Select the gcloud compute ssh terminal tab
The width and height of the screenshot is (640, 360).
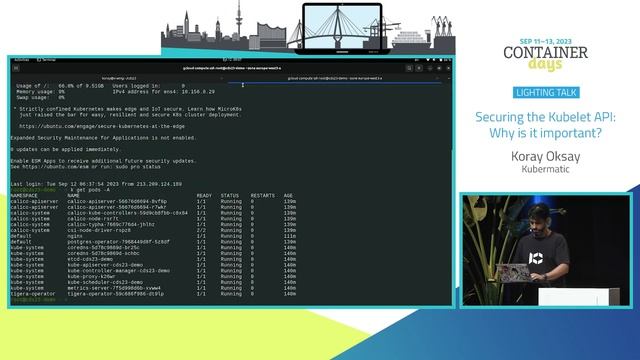click(335, 78)
